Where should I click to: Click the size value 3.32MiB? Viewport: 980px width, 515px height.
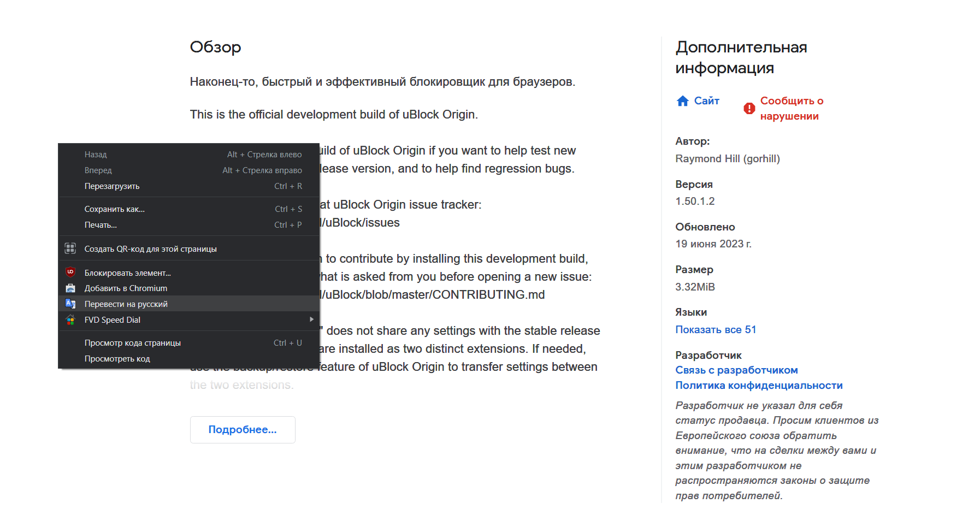point(695,287)
